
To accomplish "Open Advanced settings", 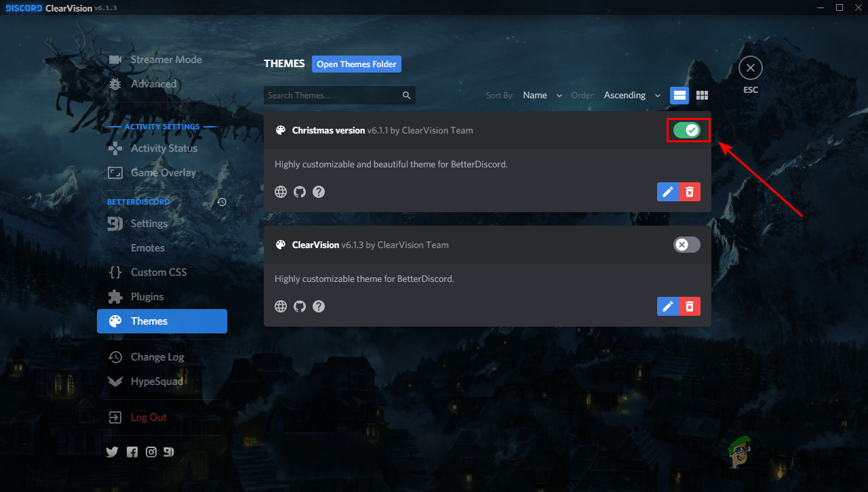I will [x=162, y=84].
